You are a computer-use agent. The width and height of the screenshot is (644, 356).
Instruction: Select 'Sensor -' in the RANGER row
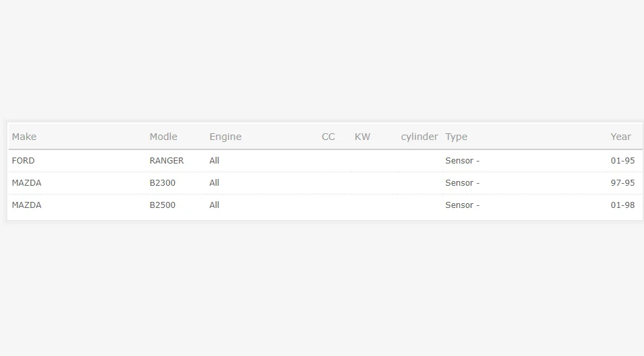point(462,161)
